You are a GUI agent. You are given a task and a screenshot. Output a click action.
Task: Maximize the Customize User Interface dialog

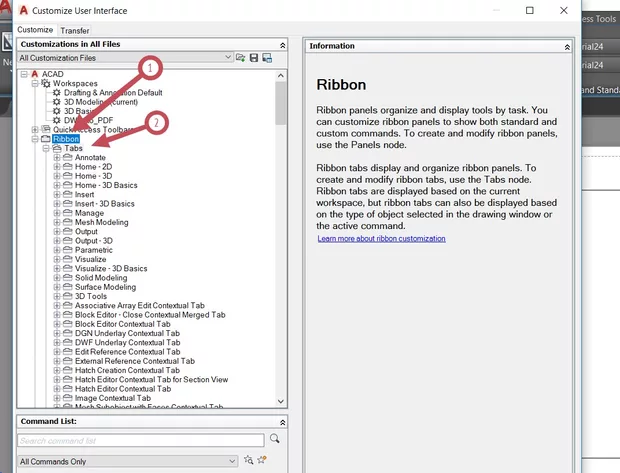[x=529, y=11]
